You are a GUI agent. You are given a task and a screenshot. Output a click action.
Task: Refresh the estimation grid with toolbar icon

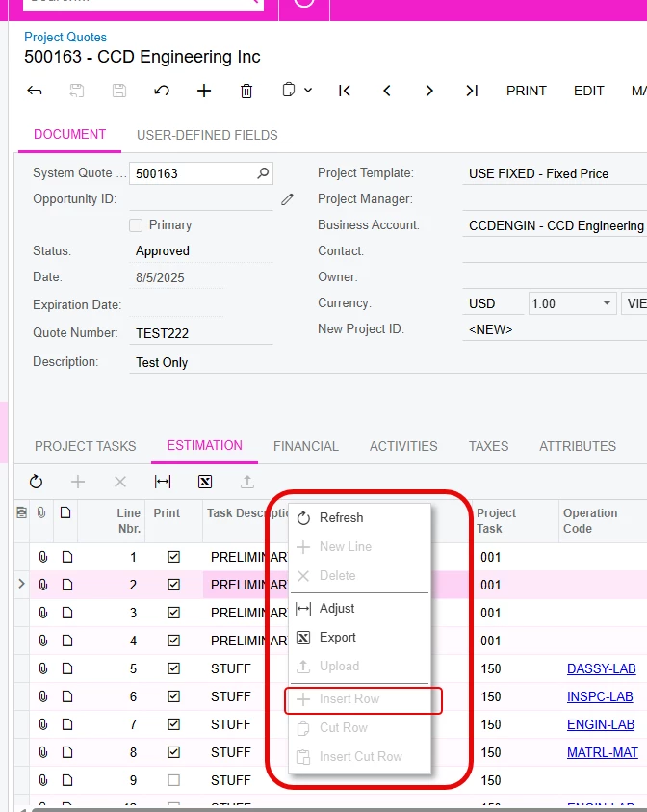pos(36,482)
